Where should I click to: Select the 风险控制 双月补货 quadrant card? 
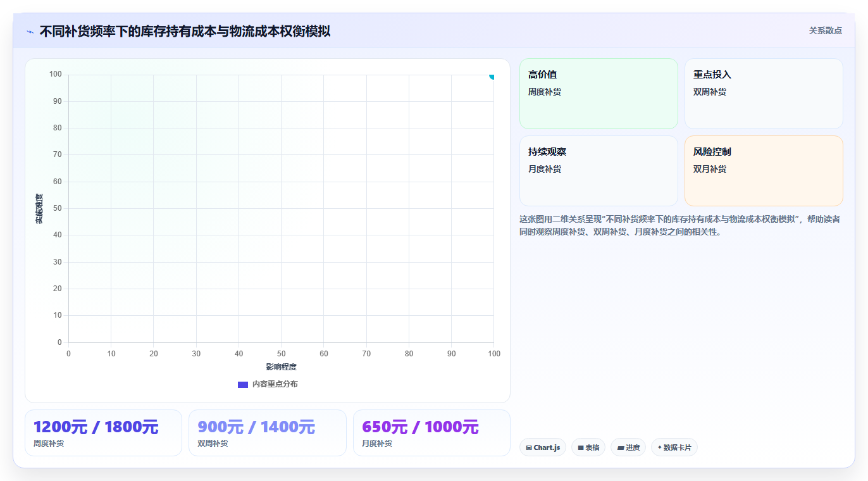point(764,171)
